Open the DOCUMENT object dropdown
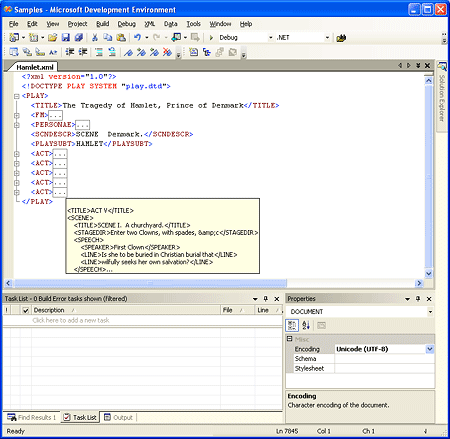The image size is (450, 439). click(430, 312)
